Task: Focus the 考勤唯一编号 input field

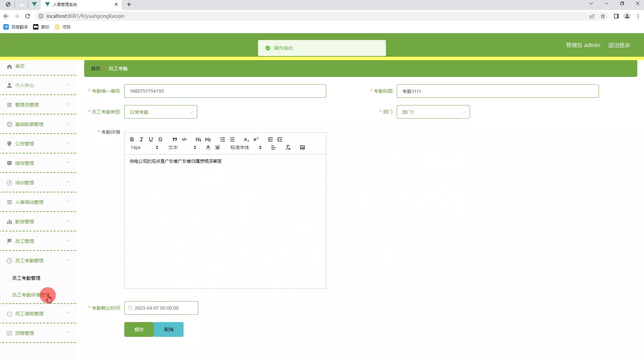Action: (225, 91)
